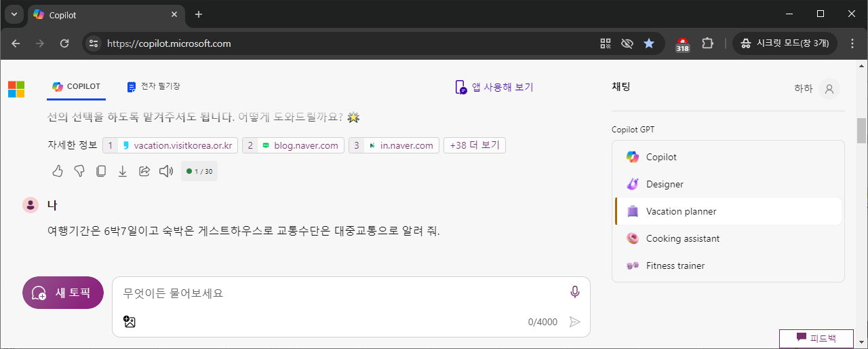Click the microphone icon in input box

point(575,292)
